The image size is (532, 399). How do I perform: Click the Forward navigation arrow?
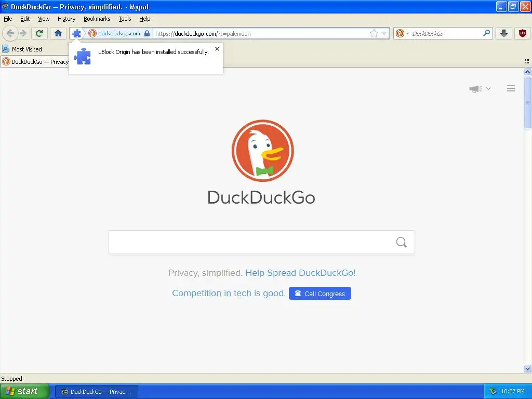23,33
